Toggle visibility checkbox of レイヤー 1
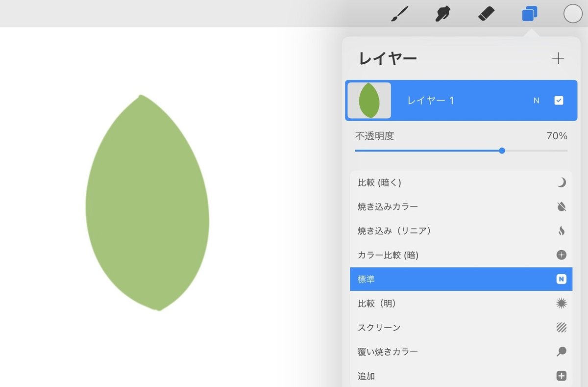The width and height of the screenshot is (588, 387). 559,100
